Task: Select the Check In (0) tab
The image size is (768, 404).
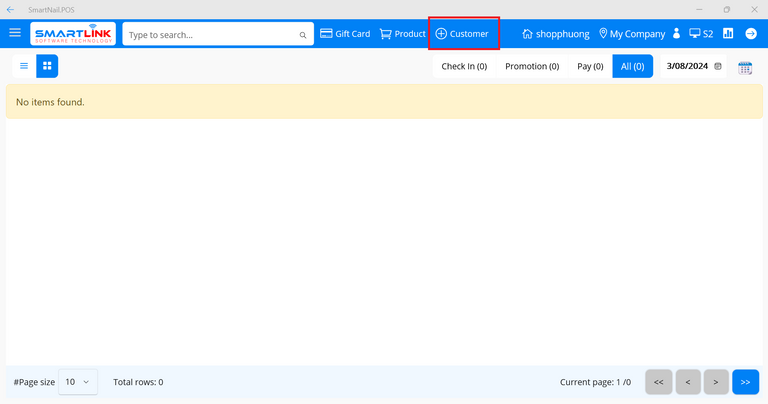Action: (464, 67)
